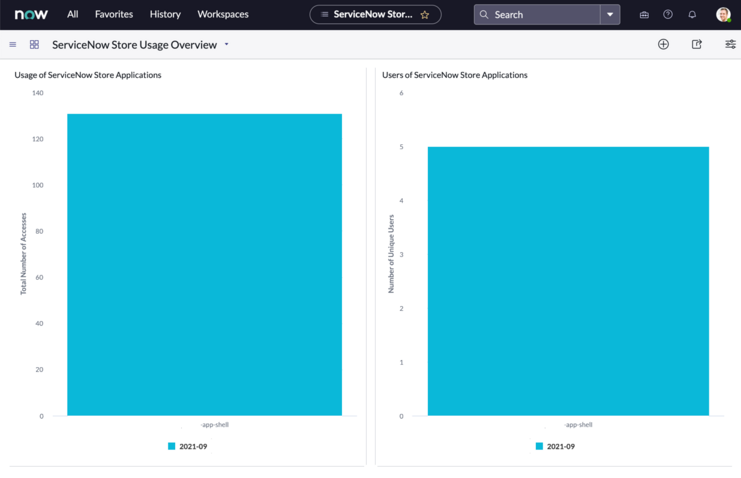The height and width of the screenshot is (478, 741).
Task: Click the Users chart bar
Action: point(569,281)
